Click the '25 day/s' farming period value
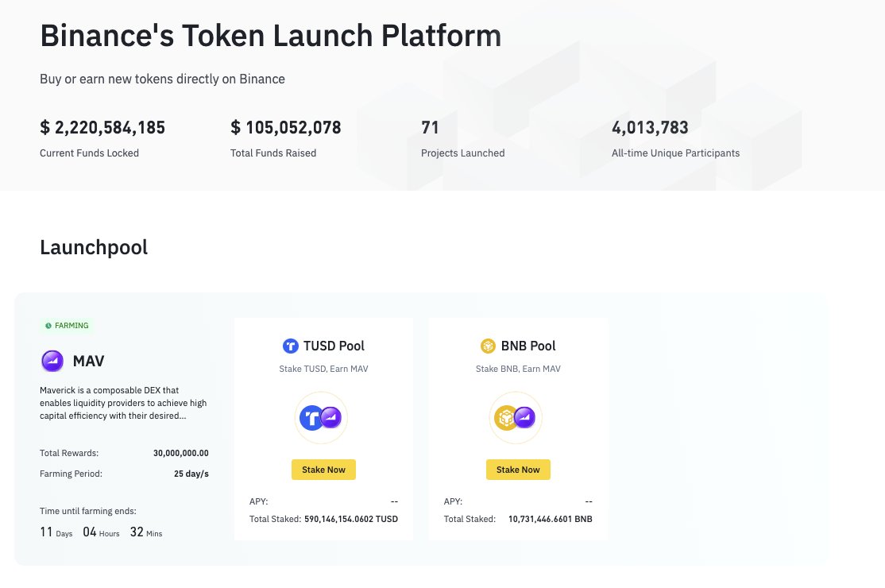The image size is (885, 588). pyautogui.click(x=191, y=474)
